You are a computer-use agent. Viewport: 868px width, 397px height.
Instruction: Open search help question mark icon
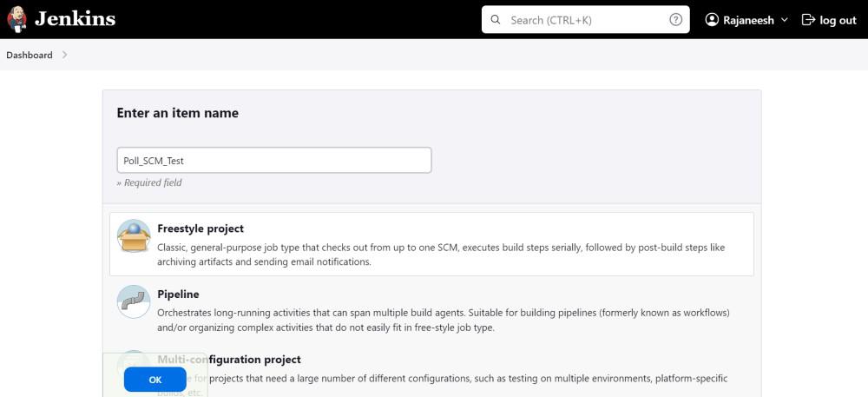(x=676, y=20)
